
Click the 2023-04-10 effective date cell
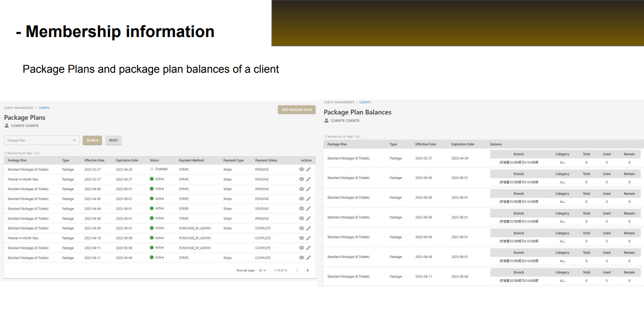coord(93,238)
